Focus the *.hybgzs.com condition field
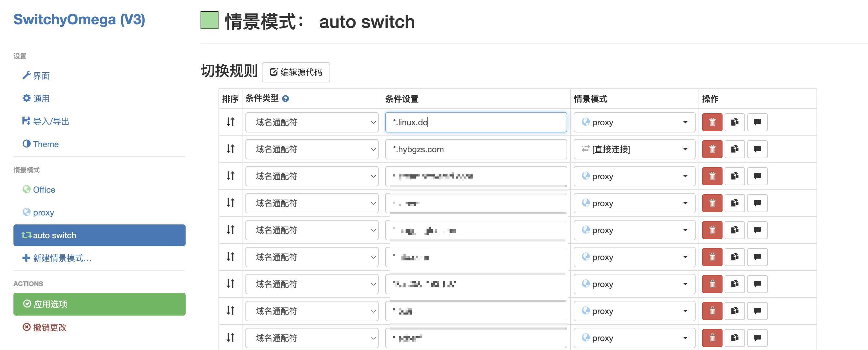The width and height of the screenshot is (868, 350). point(476,149)
